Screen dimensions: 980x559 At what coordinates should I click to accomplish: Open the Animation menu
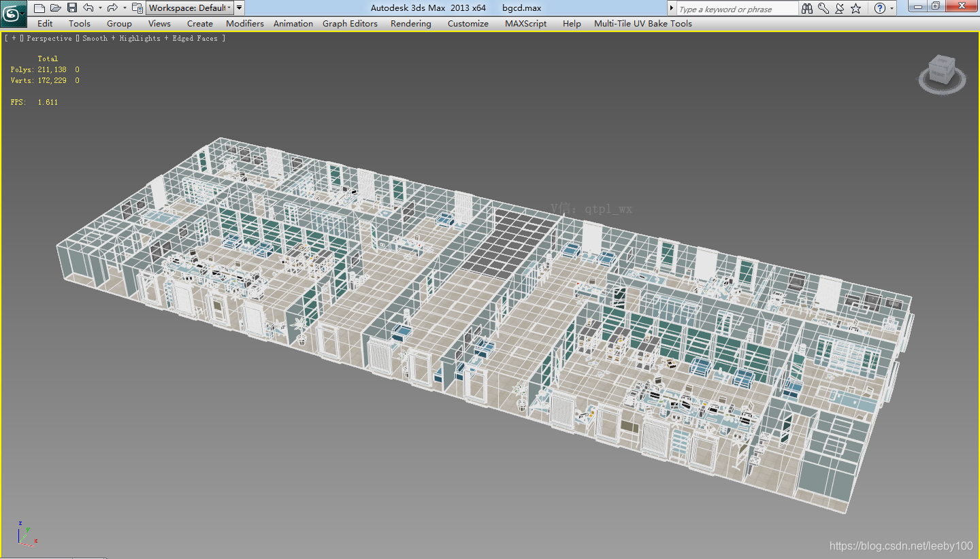coord(293,23)
